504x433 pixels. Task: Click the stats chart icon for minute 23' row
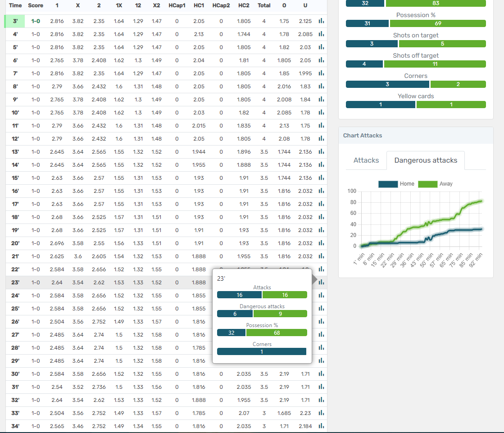tap(321, 282)
